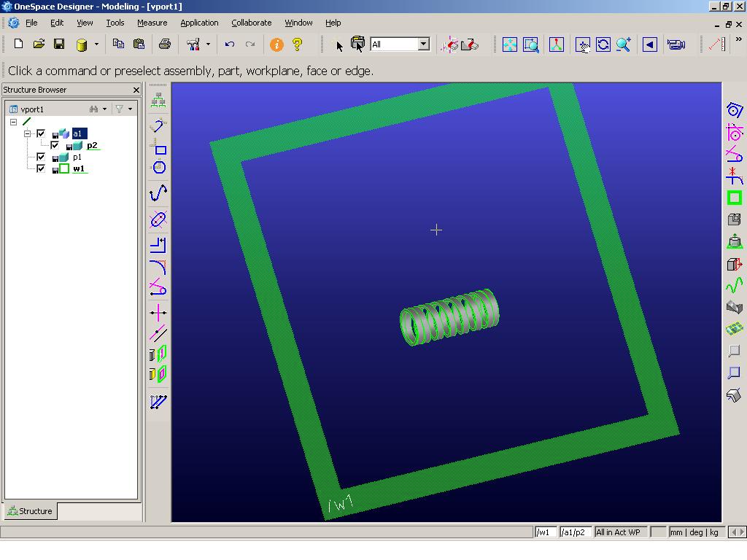This screenshot has width=747, height=560.
Task: Click the rotate view circular arrows icon
Action: point(603,44)
